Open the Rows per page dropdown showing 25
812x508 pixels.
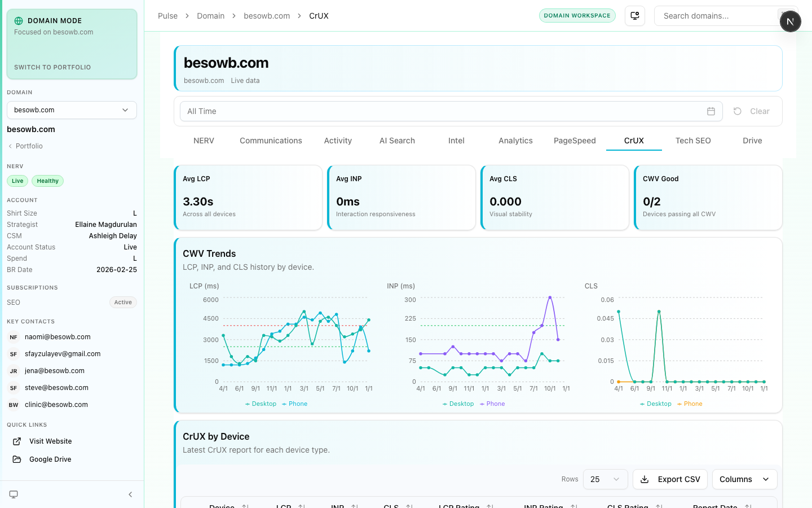(x=605, y=479)
